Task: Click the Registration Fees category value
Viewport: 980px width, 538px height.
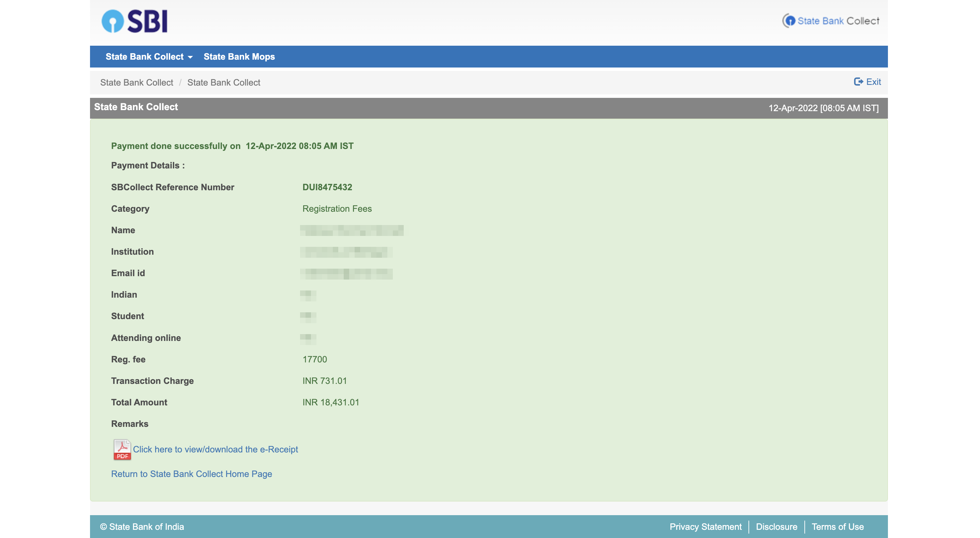Action: (337, 209)
